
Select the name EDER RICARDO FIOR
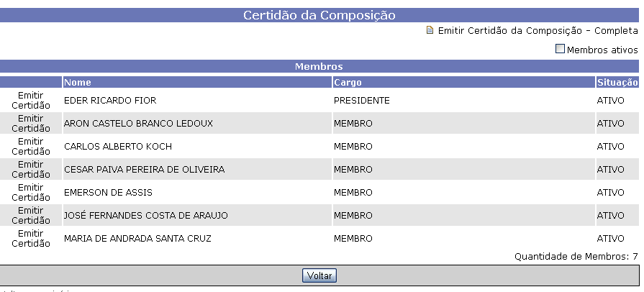(x=110, y=101)
